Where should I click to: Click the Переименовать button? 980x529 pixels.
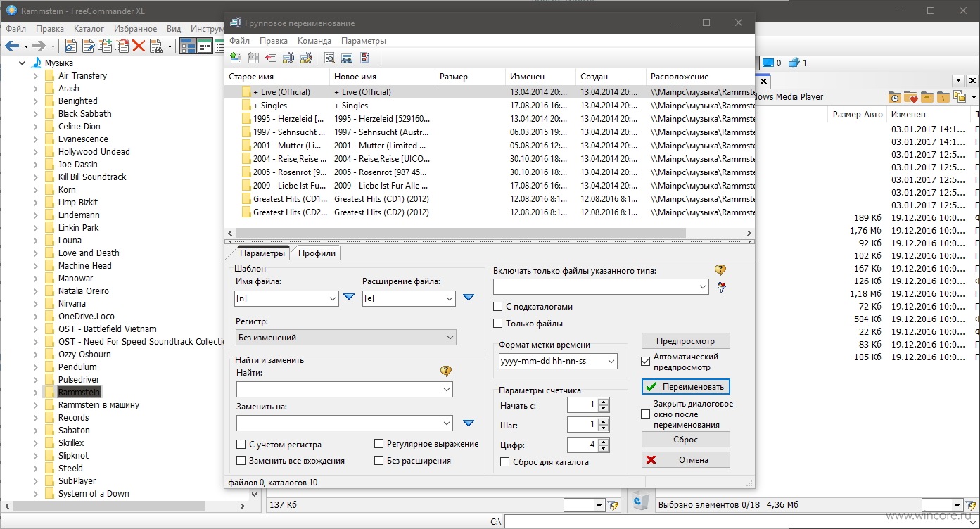[686, 387]
